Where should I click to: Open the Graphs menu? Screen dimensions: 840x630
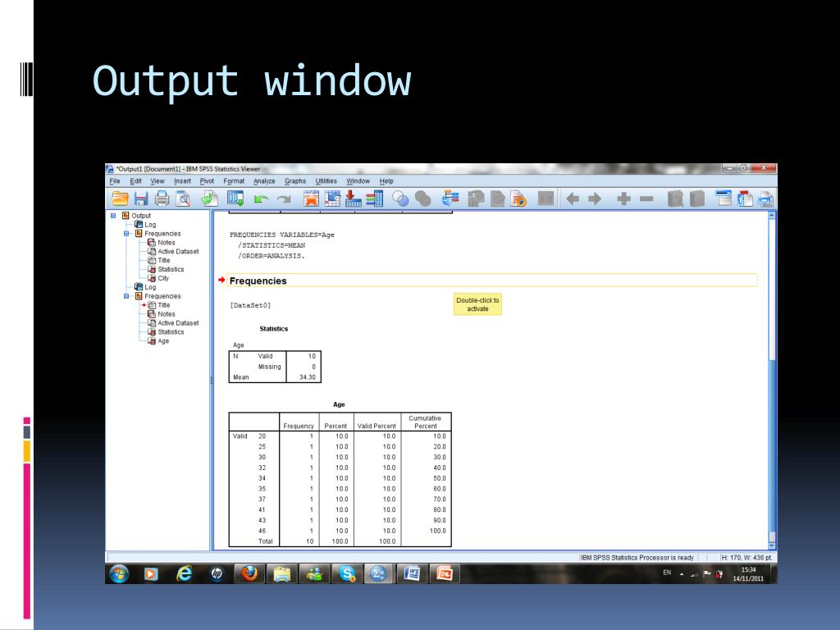point(295,181)
